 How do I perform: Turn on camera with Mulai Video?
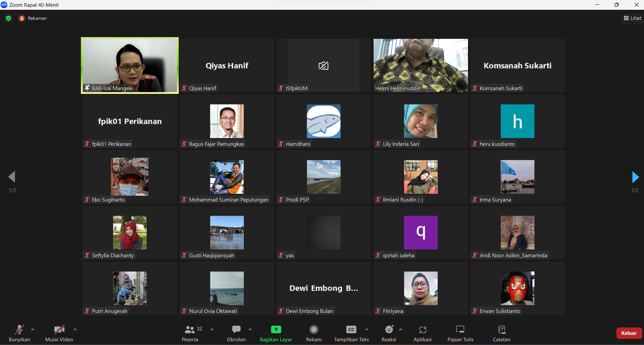59,330
